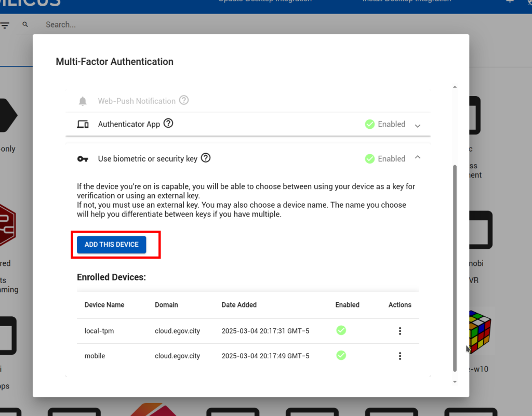Click the Authenticator App label
This screenshot has width=532, height=416.
coord(129,125)
